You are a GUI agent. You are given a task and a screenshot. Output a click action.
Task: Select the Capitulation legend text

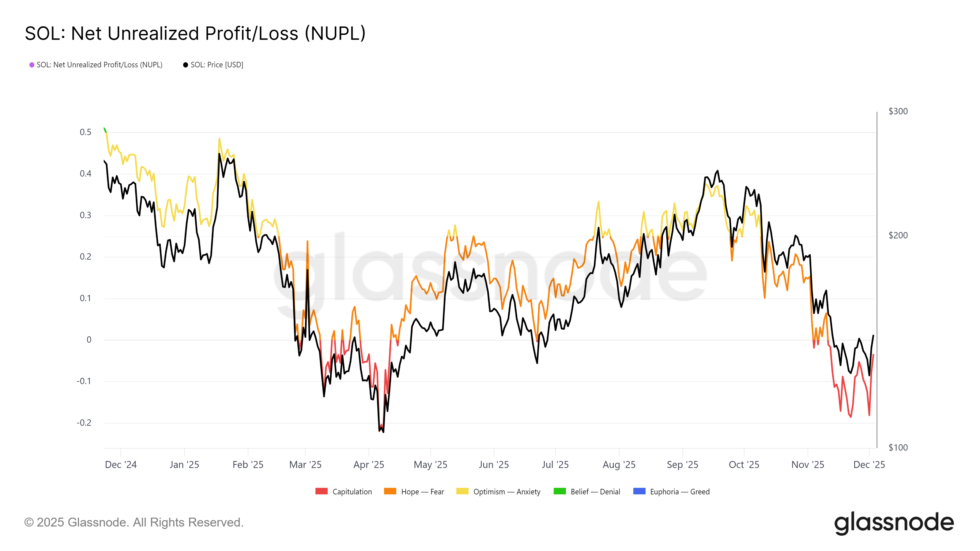coord(352,492)
